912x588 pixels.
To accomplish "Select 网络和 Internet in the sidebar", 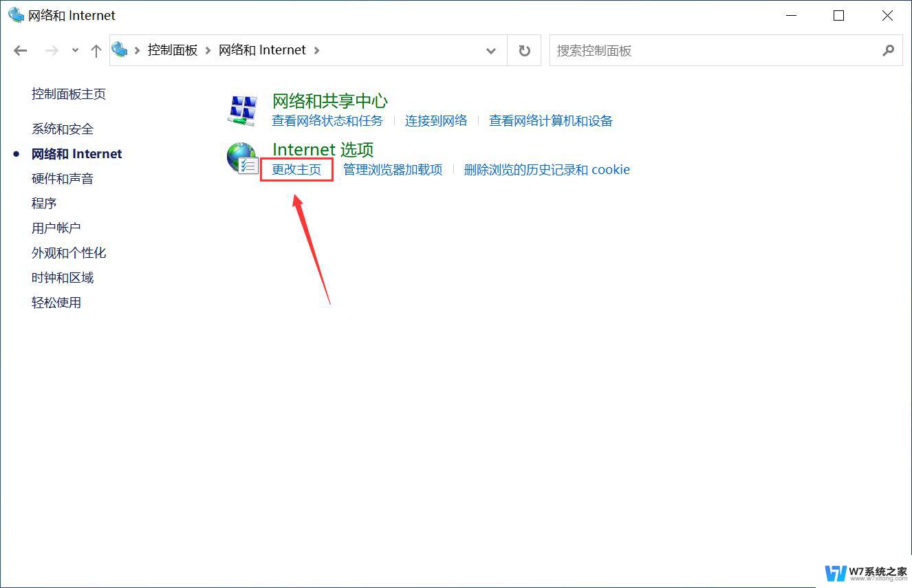I will (x=77, y=154).
